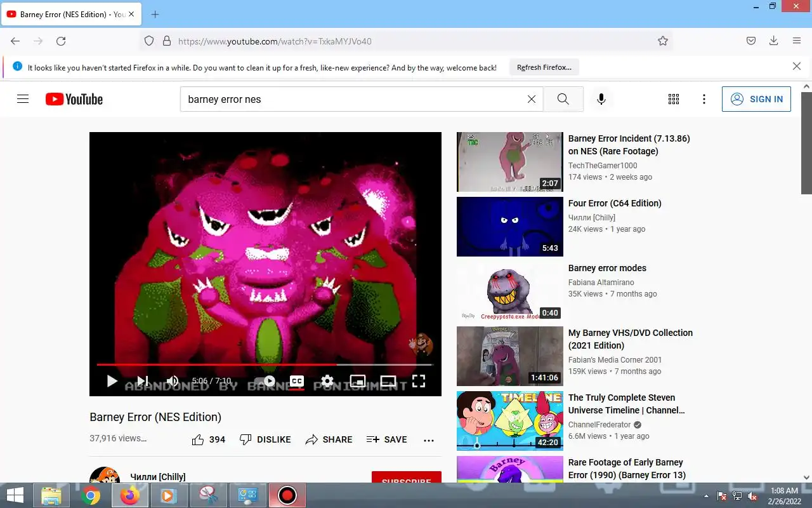The height and width of the screenshot is (508, 812).
Task: Open YouTube three-dot settings menu
Action: click(x=704, y=99)
